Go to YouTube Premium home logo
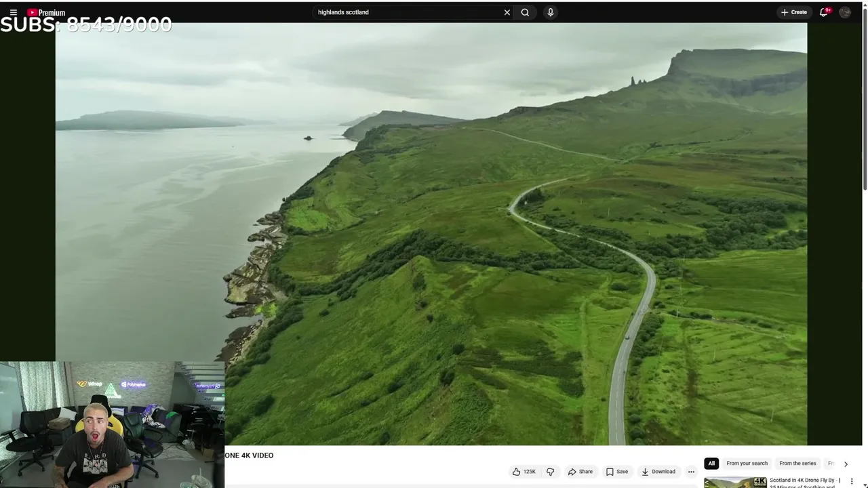This screenshot has height=488, width=868. pos(46,12)
